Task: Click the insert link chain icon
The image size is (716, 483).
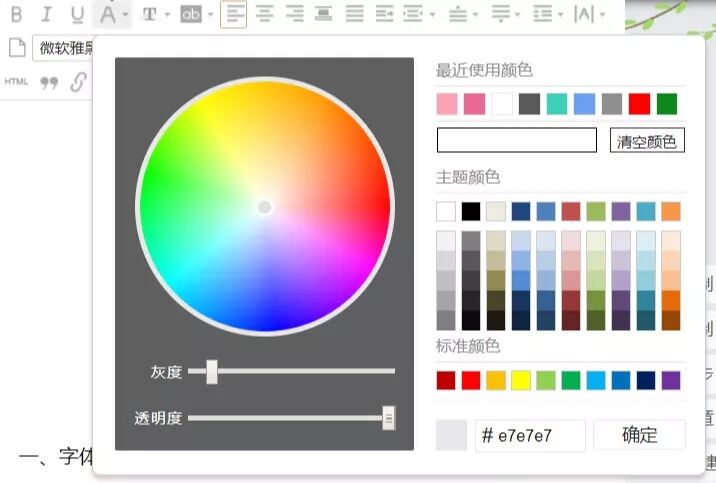Action: point(78,83)
